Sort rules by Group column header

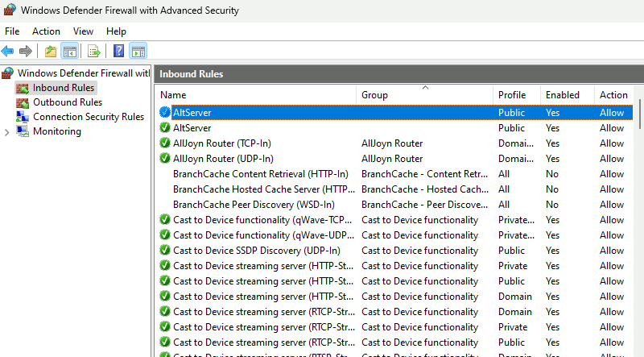[x=425, y=95]
